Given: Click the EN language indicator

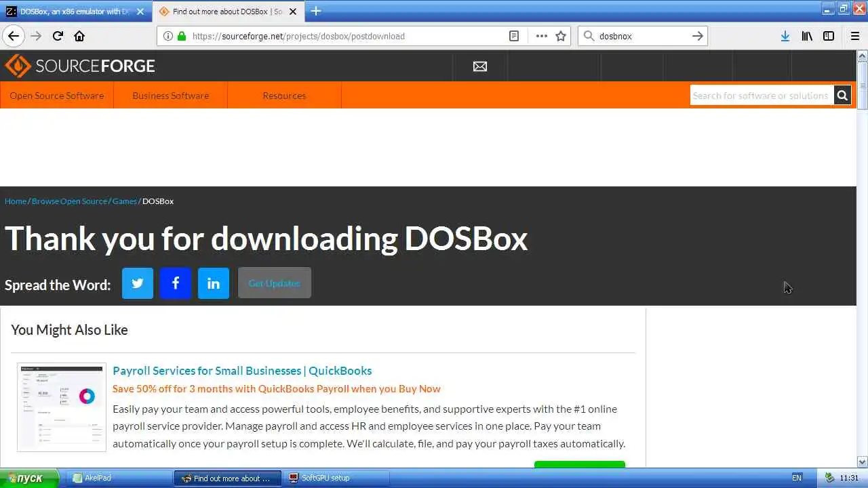Looking at the screenshot, I should tap(796, 478).
